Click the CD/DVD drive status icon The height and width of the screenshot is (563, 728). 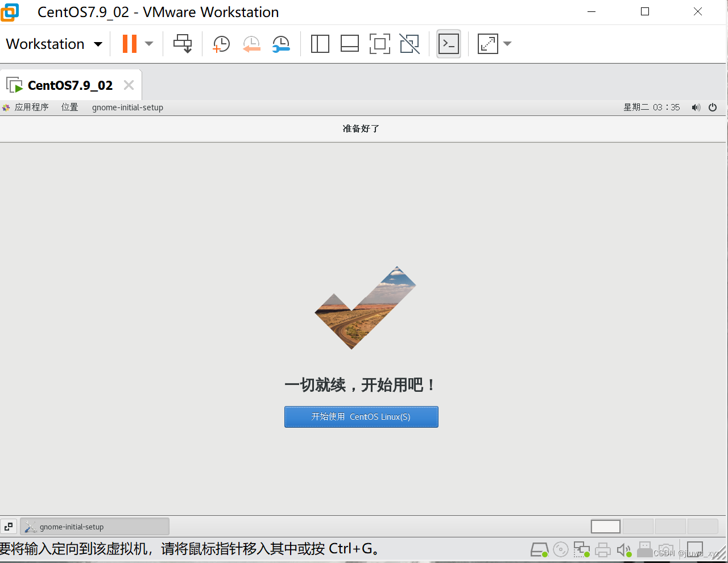561,549
